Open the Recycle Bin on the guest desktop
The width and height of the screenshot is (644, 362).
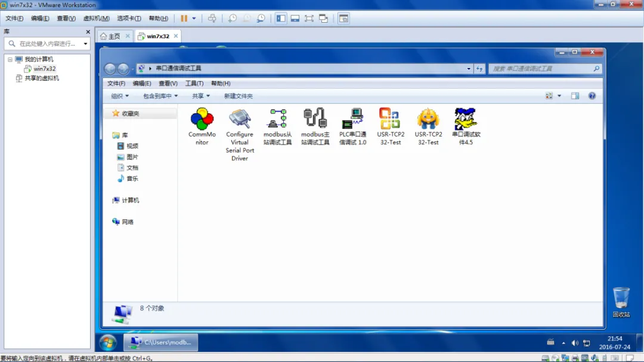621,302
